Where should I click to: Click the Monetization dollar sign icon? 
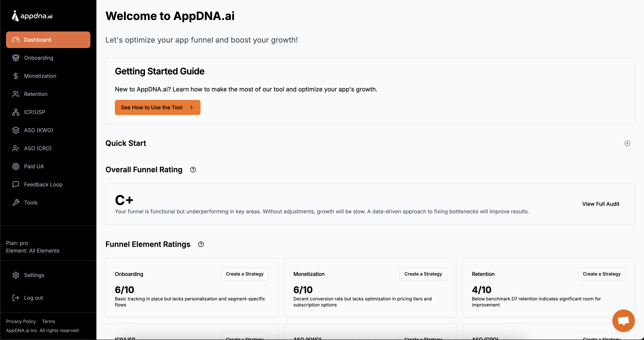coord(16,76)
